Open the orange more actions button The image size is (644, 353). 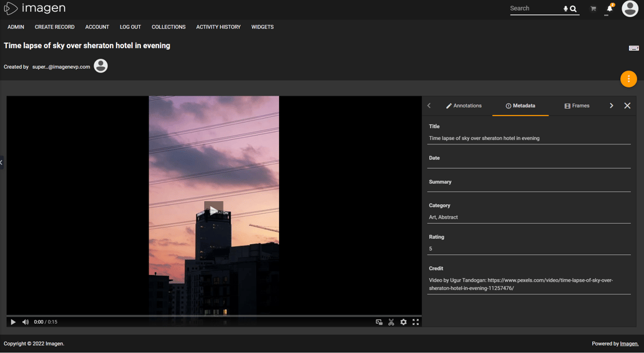point(628,79)
